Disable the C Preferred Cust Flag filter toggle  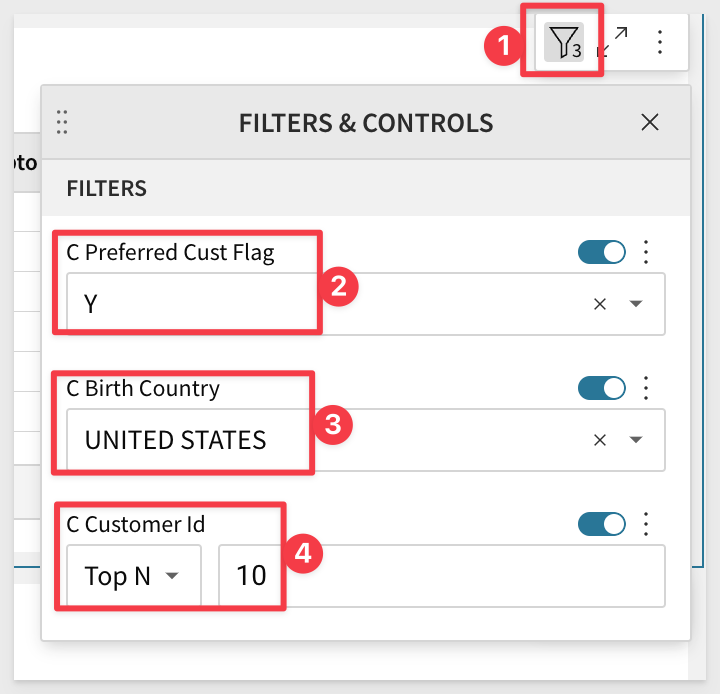[602, 252]
